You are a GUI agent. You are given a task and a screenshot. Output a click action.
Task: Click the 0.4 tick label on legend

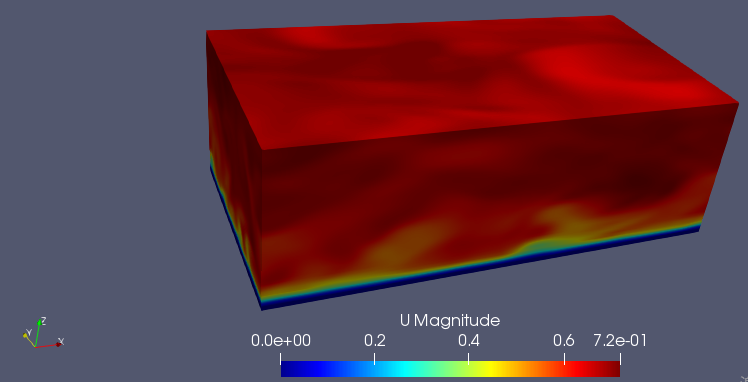click(468, 341)
